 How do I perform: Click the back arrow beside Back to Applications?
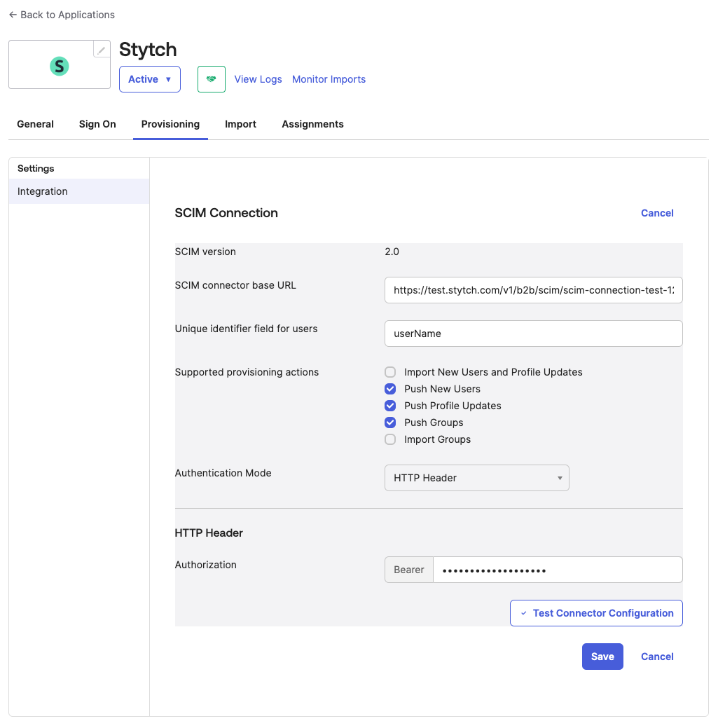(x=13, y=14)
